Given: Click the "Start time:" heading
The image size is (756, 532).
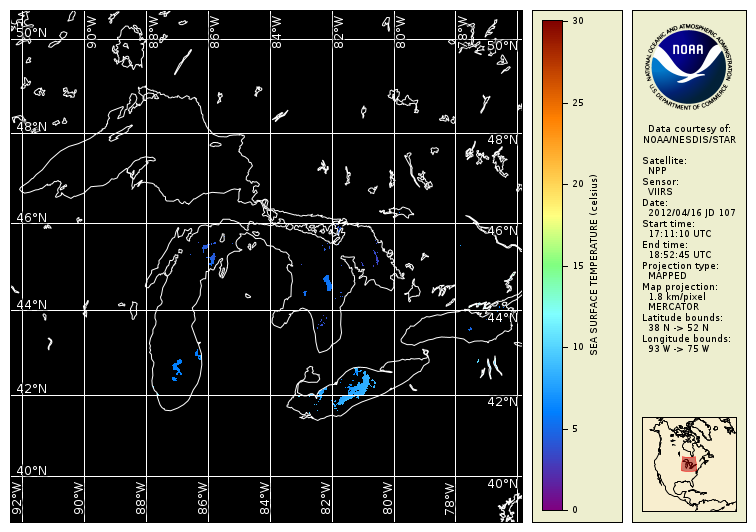Looking at the screenshot, I should pos(668,224).
